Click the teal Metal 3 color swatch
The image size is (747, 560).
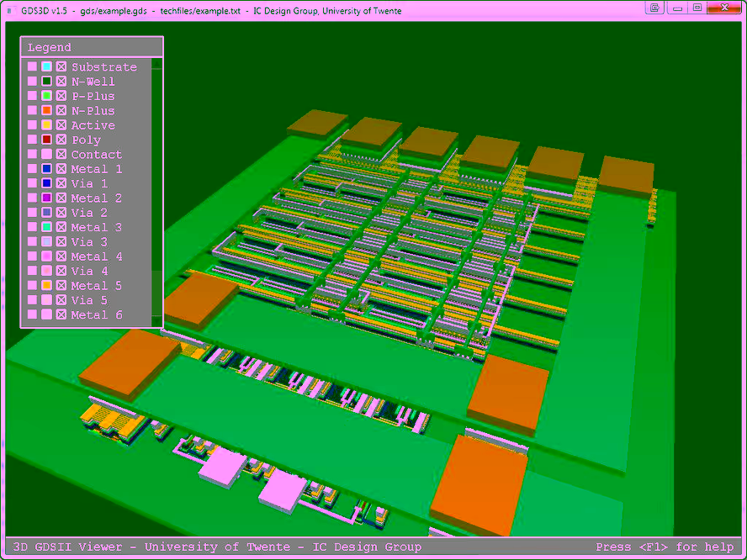point(46,227)
